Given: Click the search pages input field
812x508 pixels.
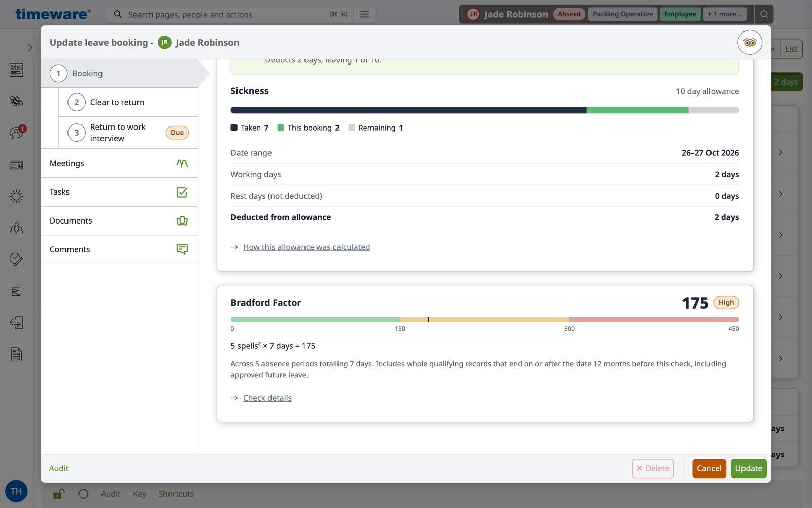Looking at the screenshot, I should 228,14.
